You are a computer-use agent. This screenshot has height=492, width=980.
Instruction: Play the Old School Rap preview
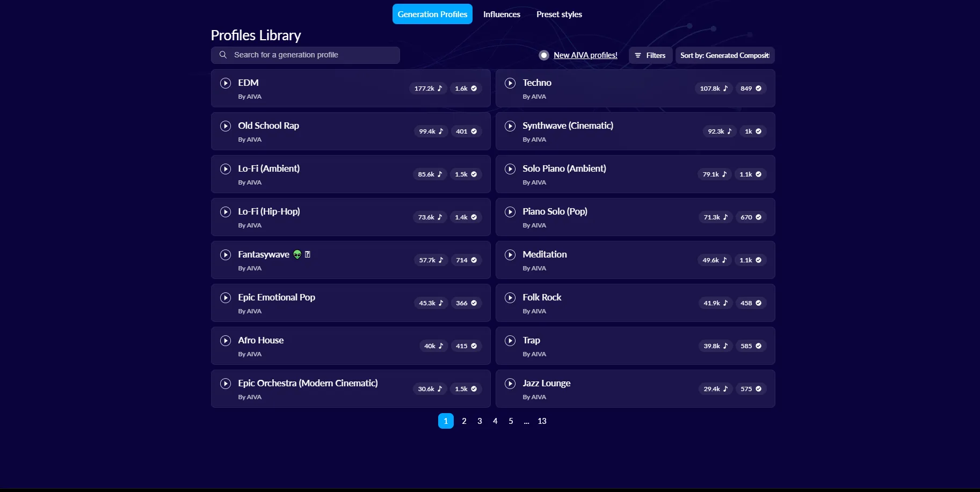point(226,126)
